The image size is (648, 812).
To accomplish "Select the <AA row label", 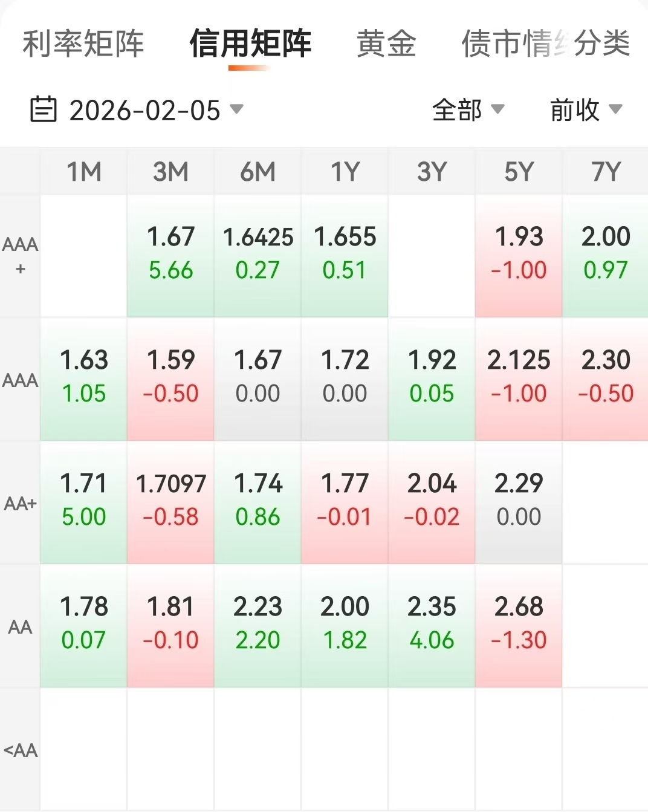I will click(x=20, y=750).
